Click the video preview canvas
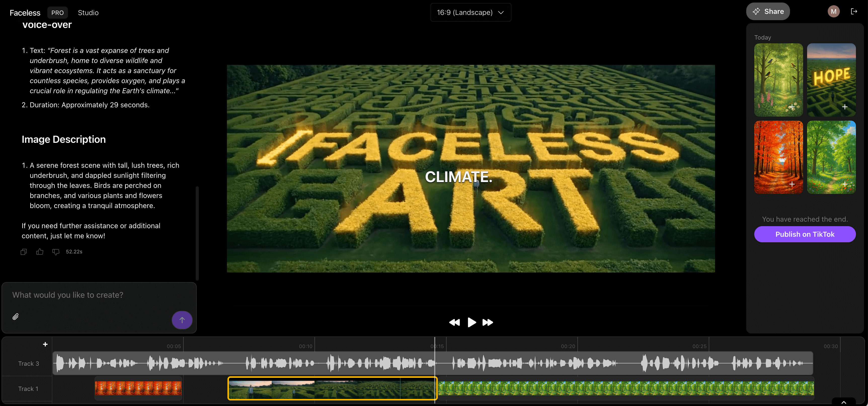This screenshot has width=868, height=406. tap(471, 168)
